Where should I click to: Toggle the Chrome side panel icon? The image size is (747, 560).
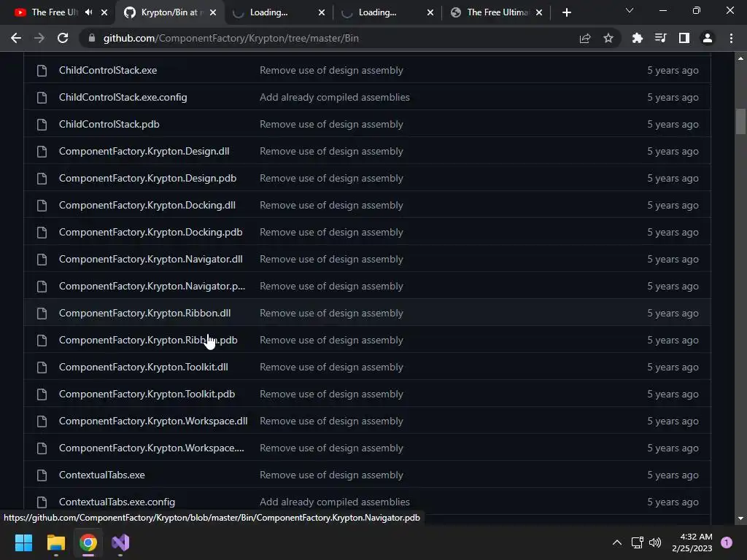click(684, 38)
